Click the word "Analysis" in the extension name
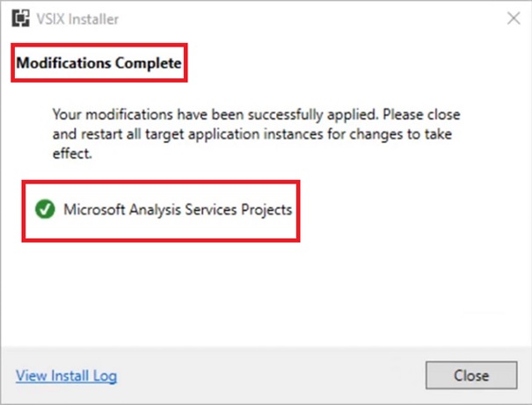532x405 pixels. pyautogui.click(x=155, y=210)
